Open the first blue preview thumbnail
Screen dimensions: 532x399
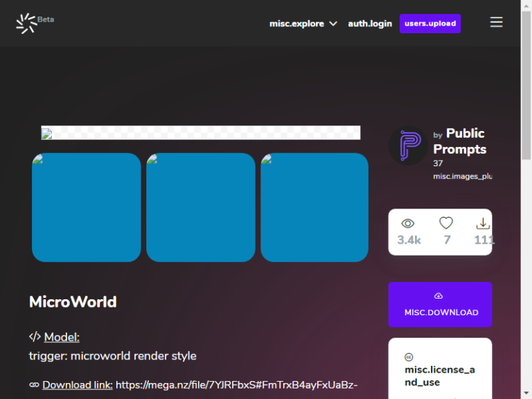pyautogui.click(x=86, y=207)
